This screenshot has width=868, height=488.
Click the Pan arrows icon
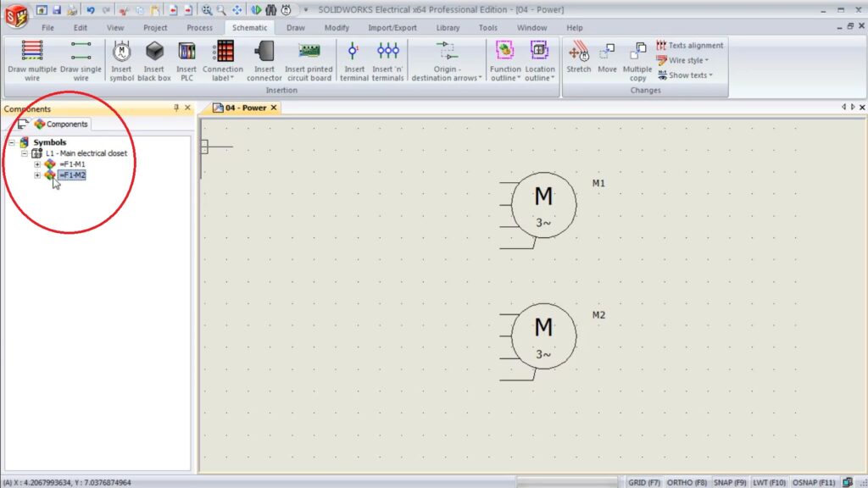coord(237,10)
